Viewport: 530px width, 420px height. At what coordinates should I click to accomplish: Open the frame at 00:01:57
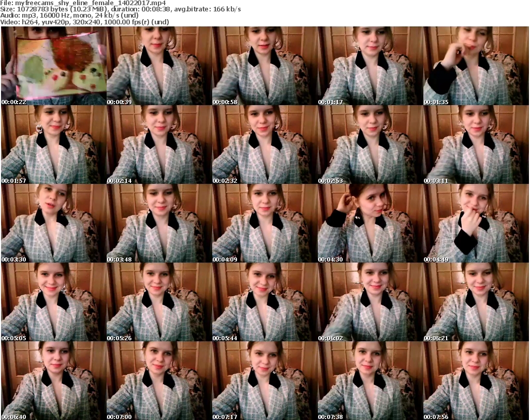click(x=54, y=144)
